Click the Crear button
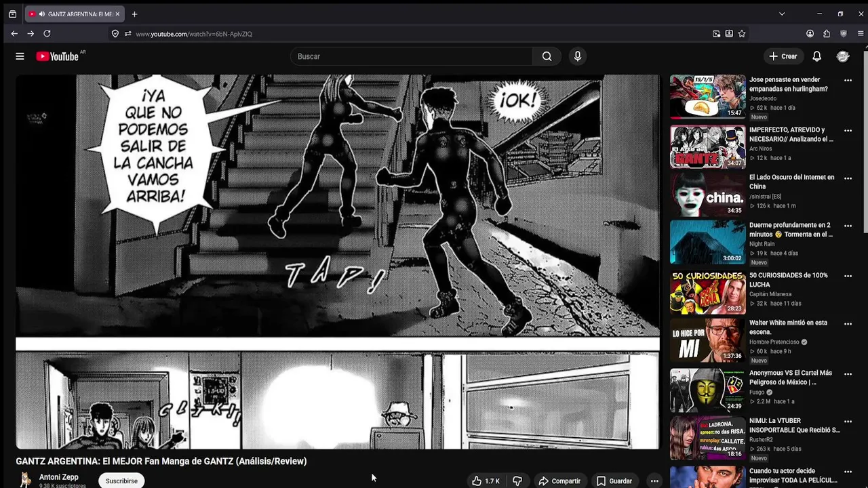868x488 pixels. point(783,56)
